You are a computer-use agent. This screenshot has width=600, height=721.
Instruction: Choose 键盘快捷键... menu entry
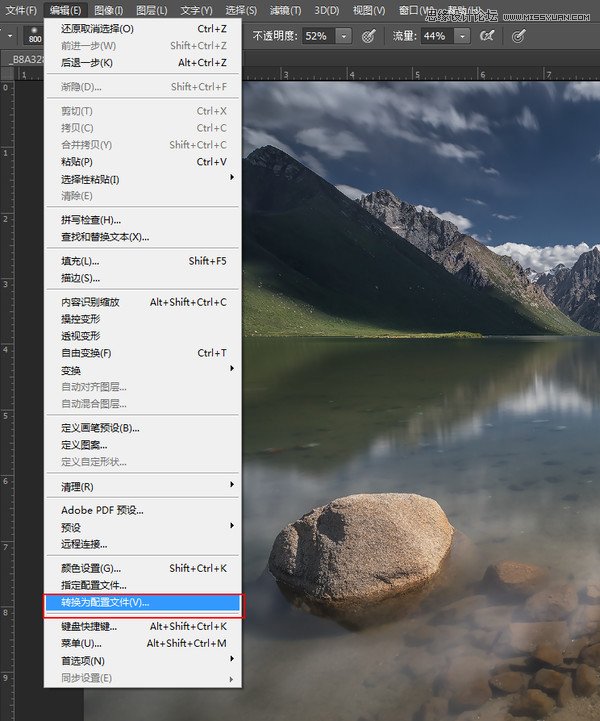[x=143, y=626]
